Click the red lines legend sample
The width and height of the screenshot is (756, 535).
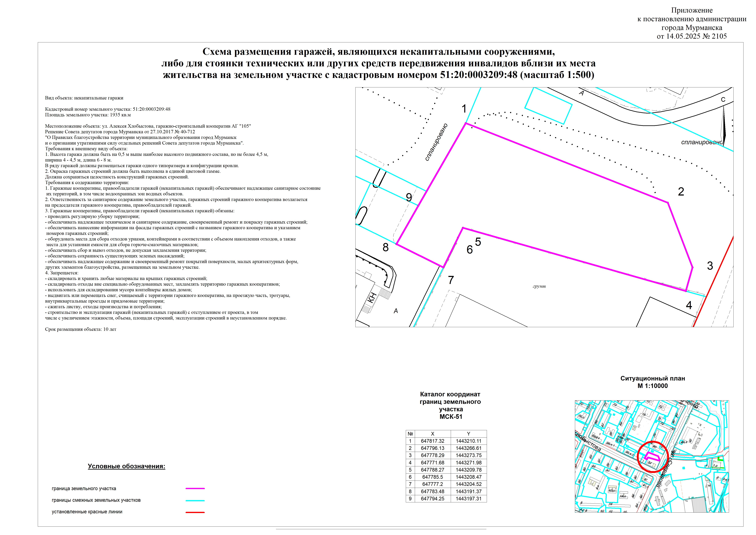click(195, 512)
